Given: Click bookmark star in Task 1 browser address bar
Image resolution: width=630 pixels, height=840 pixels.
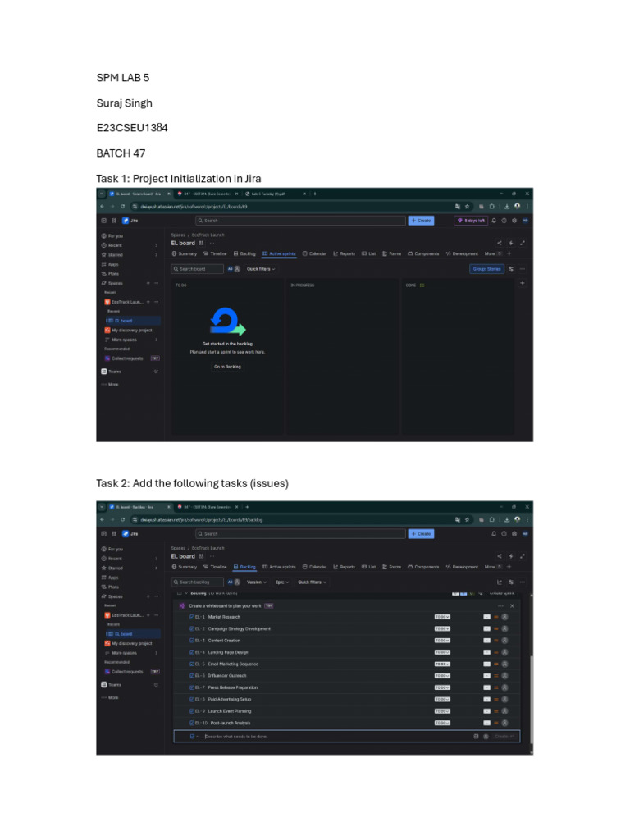Looking at the screenshot, I should point(467,206).
